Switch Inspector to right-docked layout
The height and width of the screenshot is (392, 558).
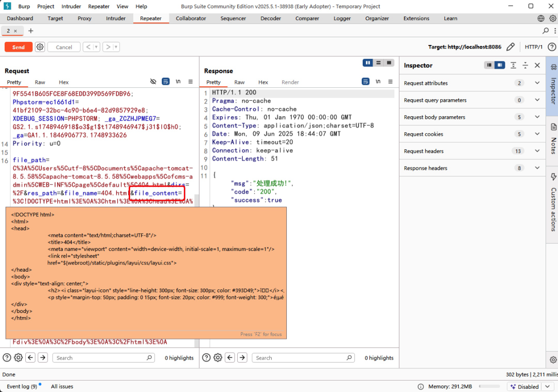(500, 65)
